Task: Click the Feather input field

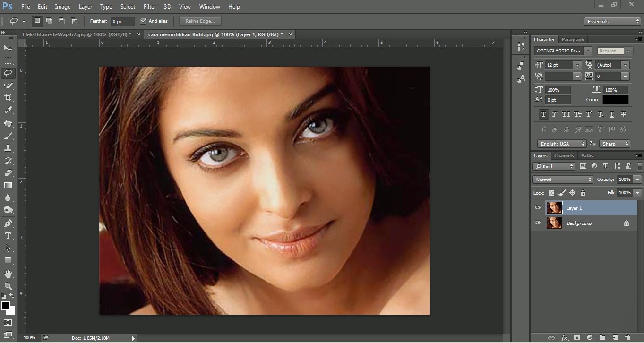Action: [122, 21]
